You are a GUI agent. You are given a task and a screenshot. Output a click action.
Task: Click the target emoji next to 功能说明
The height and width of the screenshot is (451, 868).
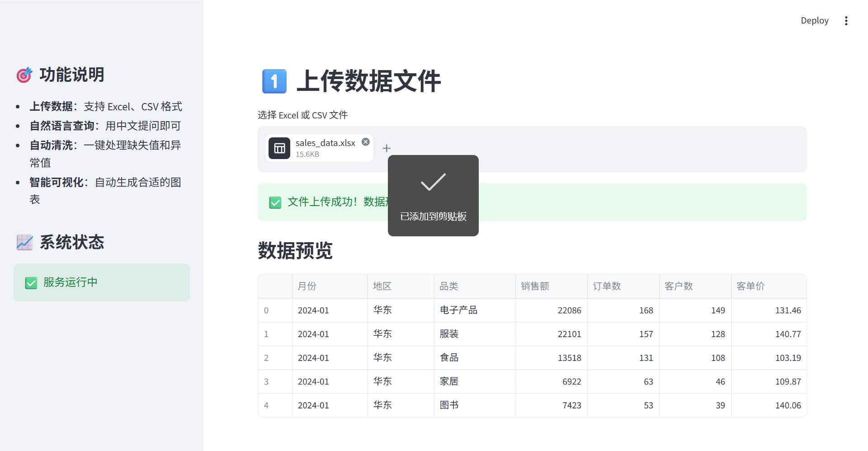[24, 75]
